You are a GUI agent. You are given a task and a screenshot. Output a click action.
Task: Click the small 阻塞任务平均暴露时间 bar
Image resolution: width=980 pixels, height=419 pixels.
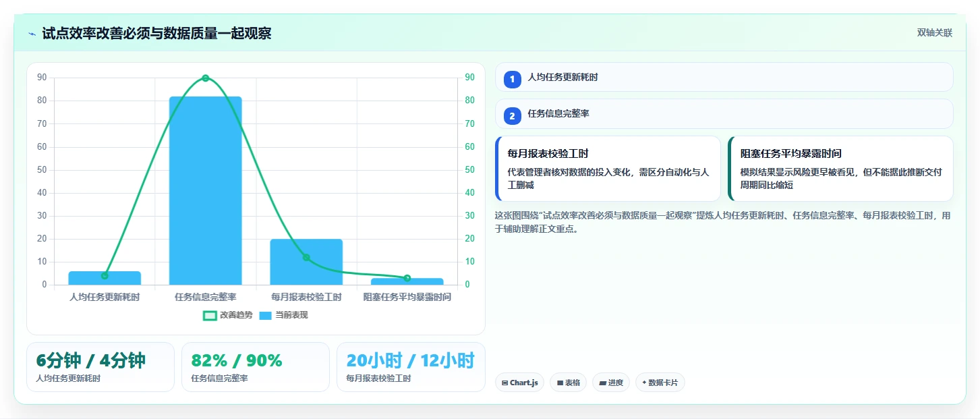point(407,281)
